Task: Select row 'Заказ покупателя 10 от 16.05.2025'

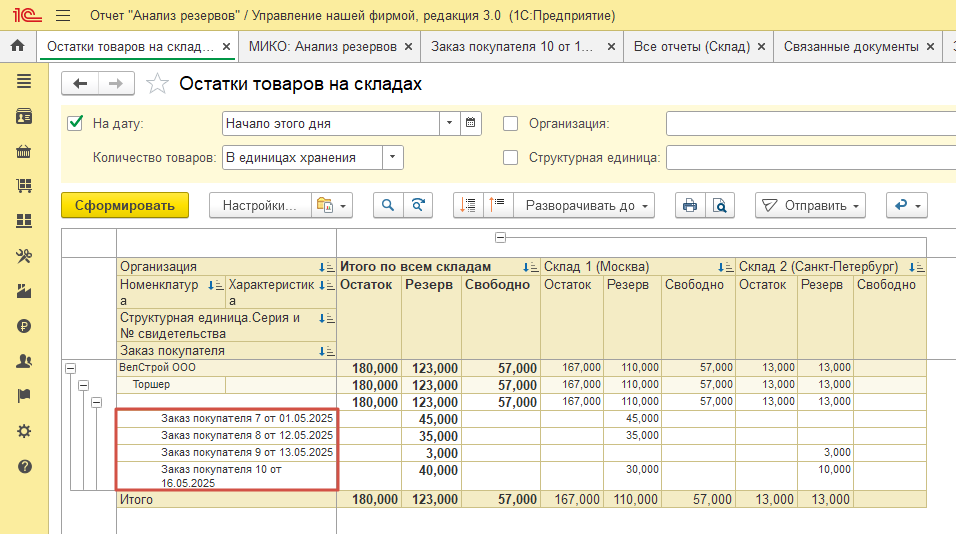Action: pyautogui.click(x=226, y=476)
